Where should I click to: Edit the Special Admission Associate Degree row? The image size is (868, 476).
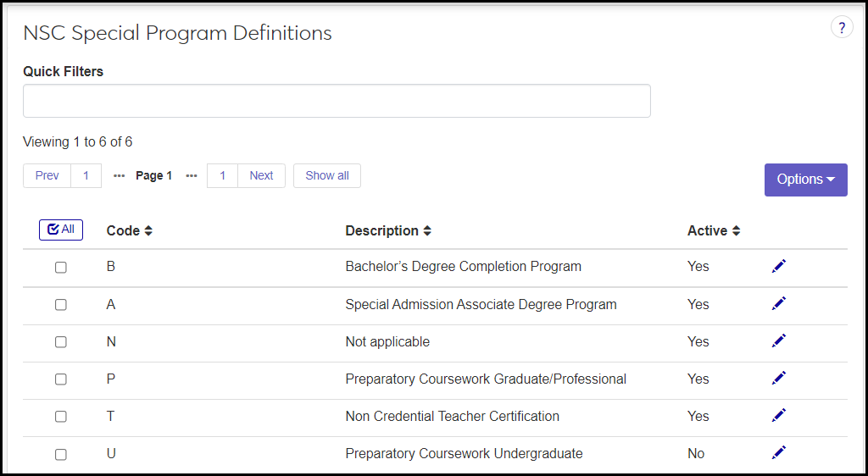coord(779,303)
